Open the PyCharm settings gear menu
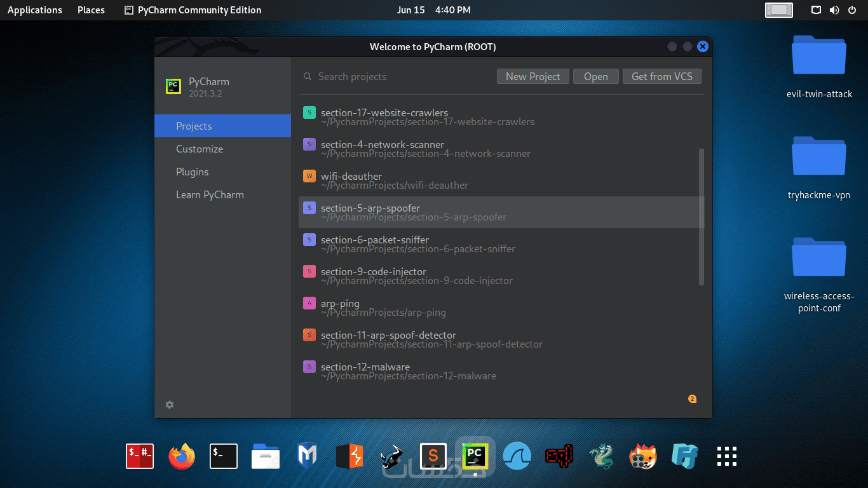The width and height of the screenshot is (868, 488). (x=170, y=405)
